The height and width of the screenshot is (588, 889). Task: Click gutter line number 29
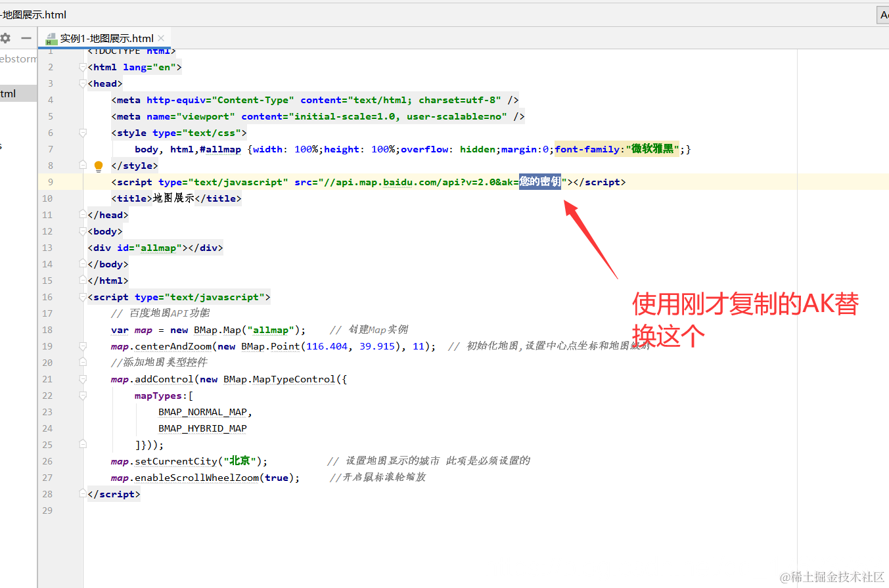pyautogui.click(x=48, y=510)
